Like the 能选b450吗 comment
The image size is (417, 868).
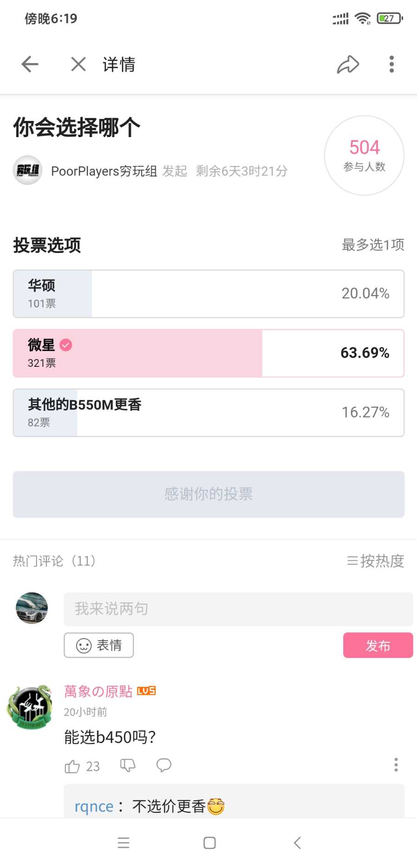click(x=72, y=767)
